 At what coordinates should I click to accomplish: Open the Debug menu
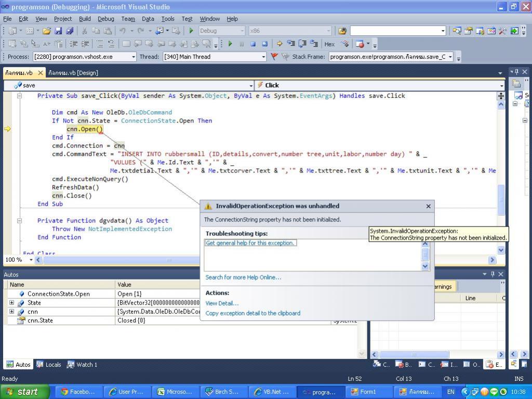tap(106, 19)
